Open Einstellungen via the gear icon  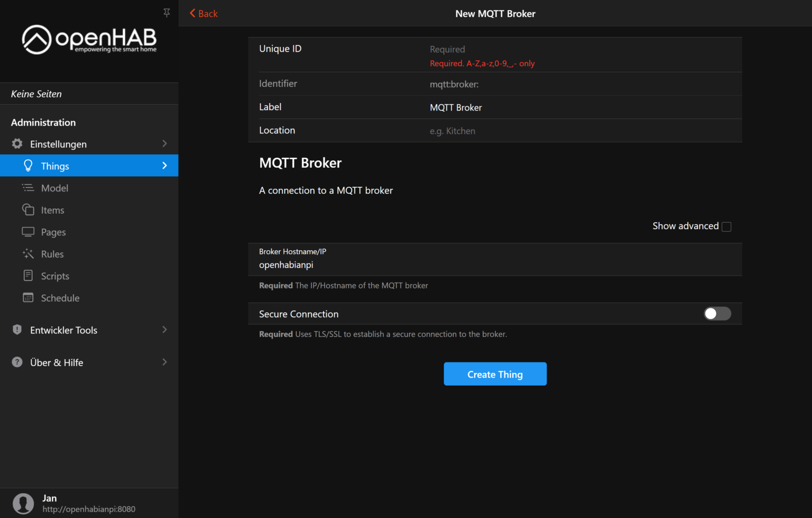click(x=16, y=143)
